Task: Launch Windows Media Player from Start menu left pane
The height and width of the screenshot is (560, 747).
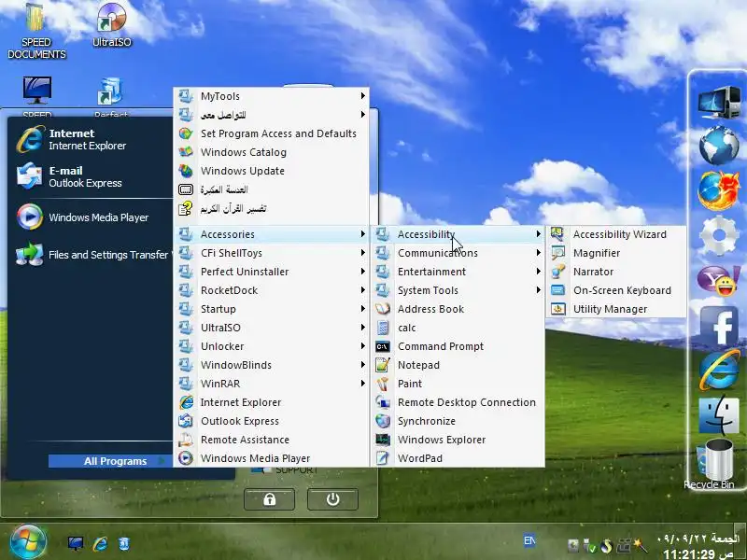Action: [88, 217]
